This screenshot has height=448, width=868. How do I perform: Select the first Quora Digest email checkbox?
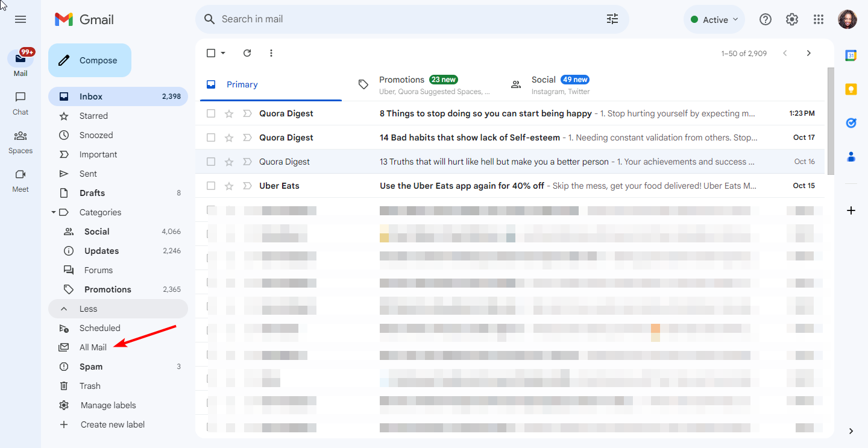(x=211, y=113)
